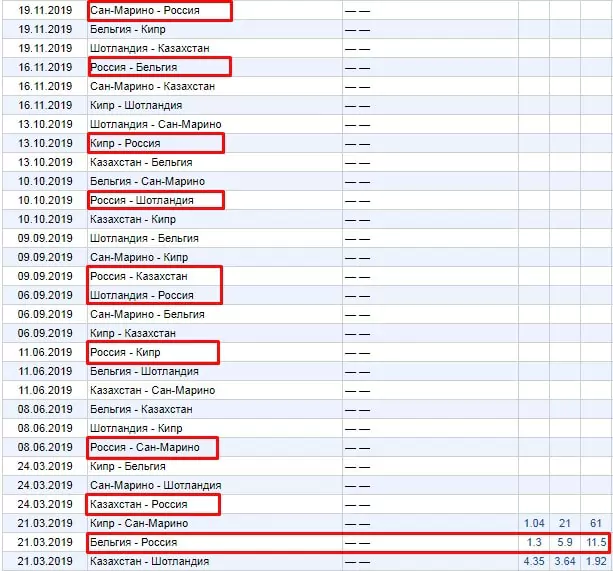
Task: Click date 21.03.2019 in Бельгия - Россия row
Action: 45,542
